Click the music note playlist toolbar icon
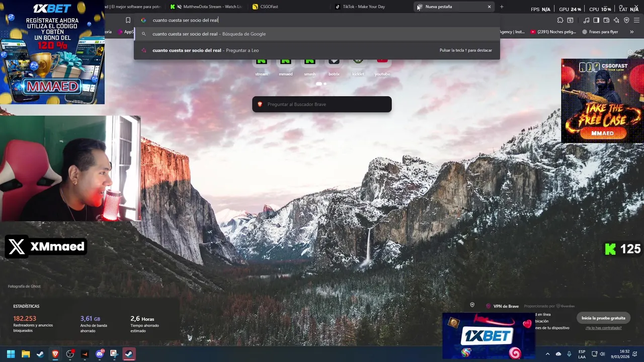This screenshot has width=644, height=362. pos(586,20)
